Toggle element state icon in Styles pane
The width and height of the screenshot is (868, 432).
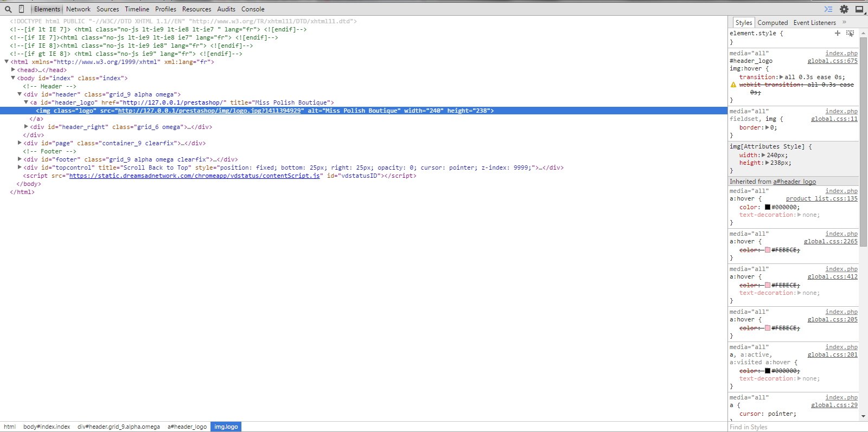pyautogui.click(x=850, y=33)
